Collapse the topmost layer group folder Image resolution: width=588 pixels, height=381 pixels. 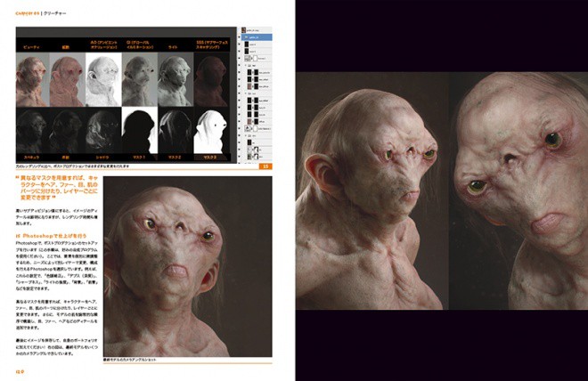pyautogui.click(x=246, y=65)
